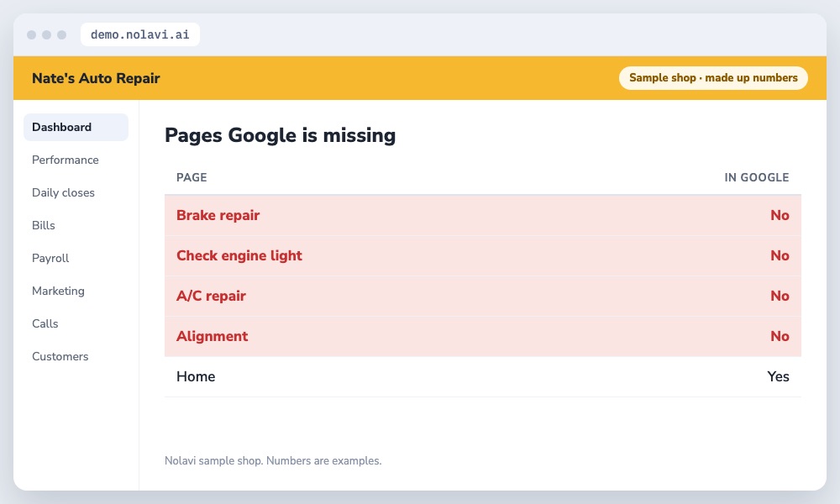Click the PAGE column header
This screenshot has height=504, width=840.
pyautogui.click(x=192, y=177)
